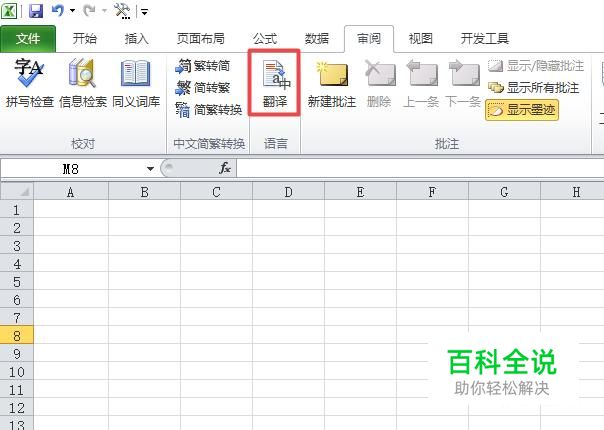This screenshot has height=430, width=604.
Task: Click into the formula bar
Action: tap(420, 169)
